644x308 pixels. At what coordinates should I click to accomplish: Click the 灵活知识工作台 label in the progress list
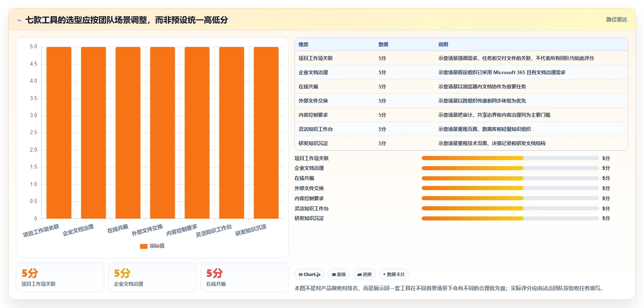pos(311,209)
